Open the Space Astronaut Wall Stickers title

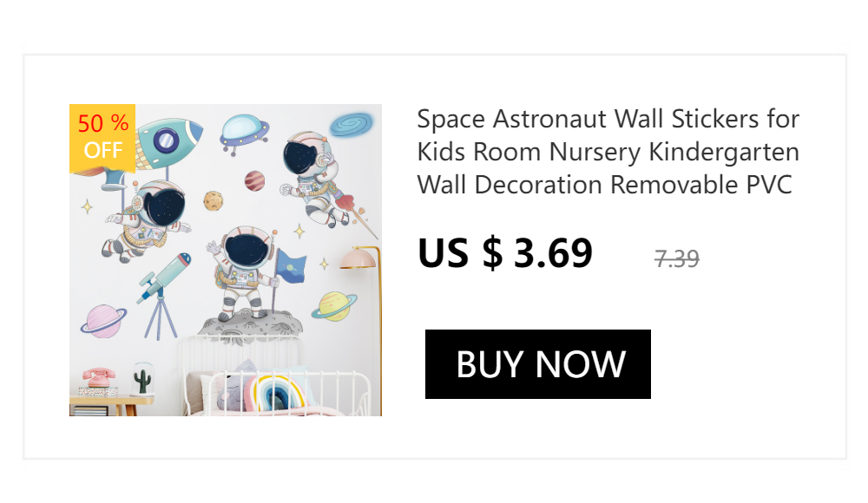[x=608, y=152]
